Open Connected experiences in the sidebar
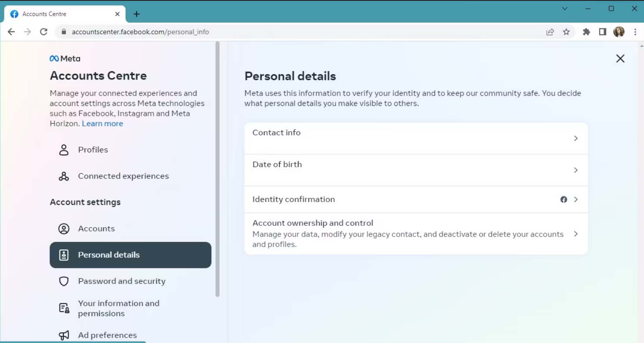The width and height of the screenshot is (644, 343). click(x=130, y=176)
